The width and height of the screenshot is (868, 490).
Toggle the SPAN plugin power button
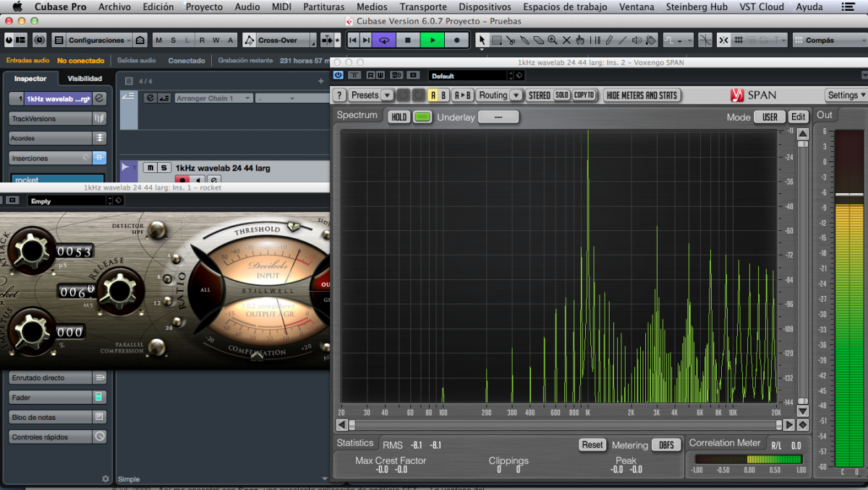click(338, 75)
